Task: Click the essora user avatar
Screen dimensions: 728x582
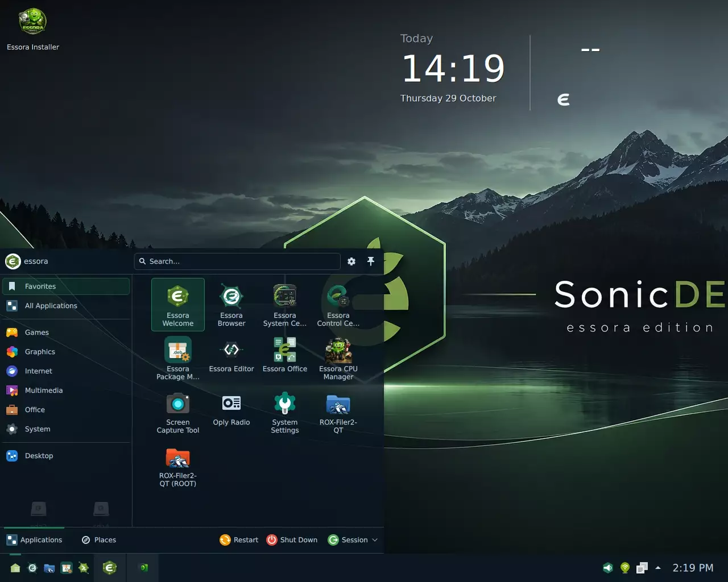Action: pyautogui.click(x=13, y=261)
